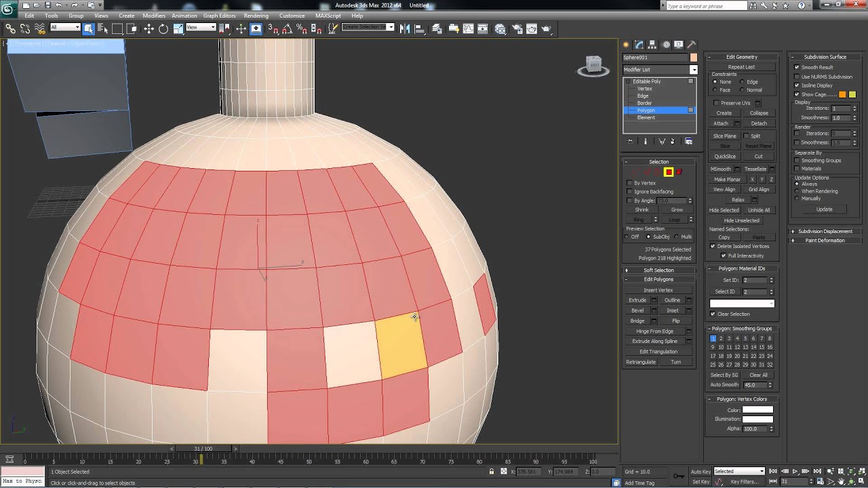
Task: Expand the Subdivision Displacement rollout
Action: [x=825, y=231]
